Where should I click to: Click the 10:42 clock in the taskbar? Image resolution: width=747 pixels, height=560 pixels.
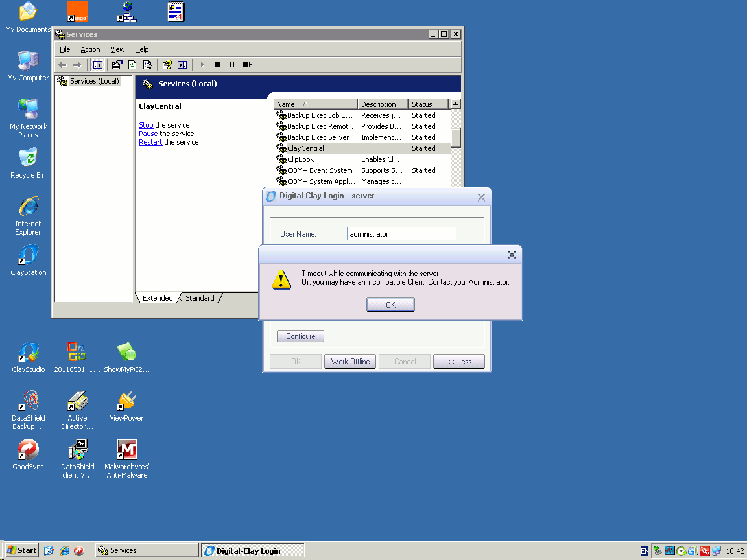click(x=735, y=551)
